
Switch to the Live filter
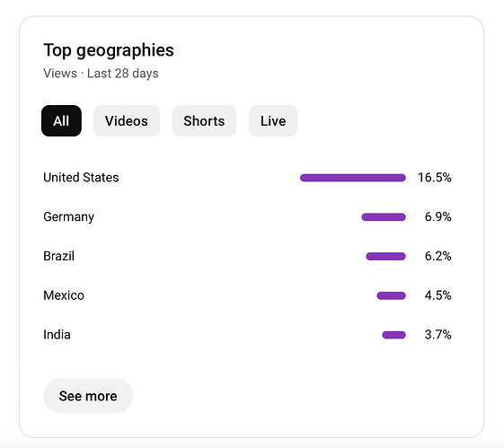pos(273,120)
